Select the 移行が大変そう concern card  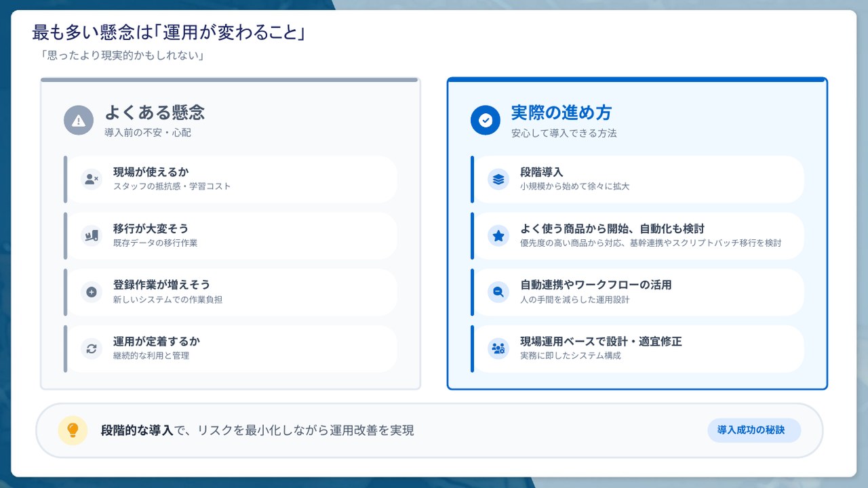(x=231, y=235)
